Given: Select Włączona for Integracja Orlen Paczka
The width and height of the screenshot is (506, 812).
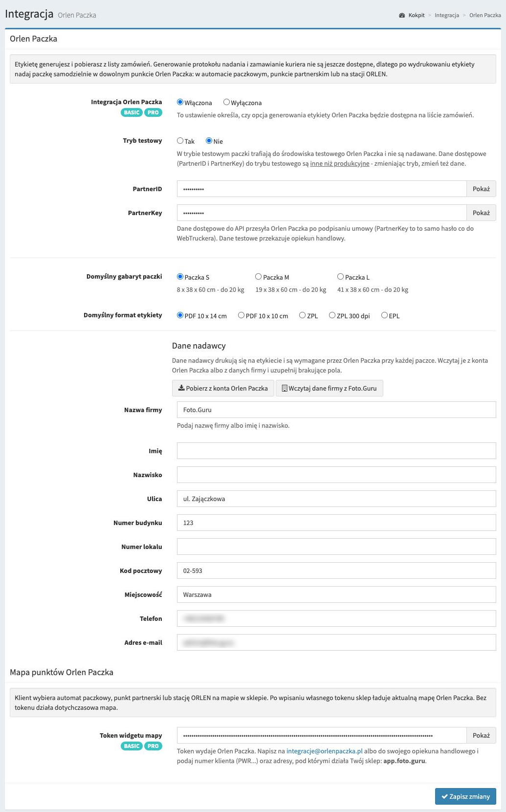Looking at the screenshot, I should [180, 102].
